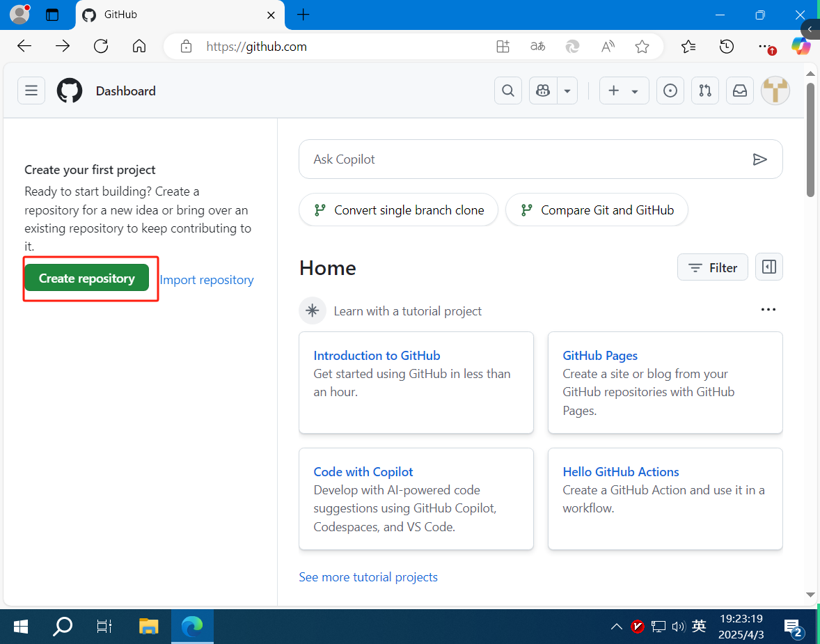The height and width of the screenshot is (644, 820).
Task: Show hidden system tray icons
Action: [617, 626]
